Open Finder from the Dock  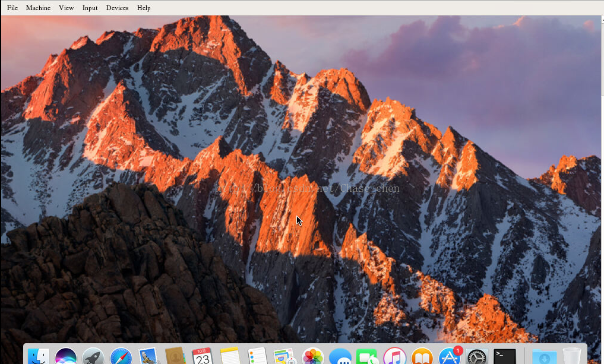(39, 356)
